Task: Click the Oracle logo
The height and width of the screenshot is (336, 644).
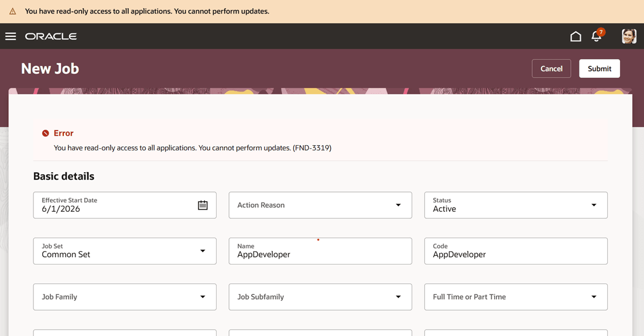Action: (51, 36)
